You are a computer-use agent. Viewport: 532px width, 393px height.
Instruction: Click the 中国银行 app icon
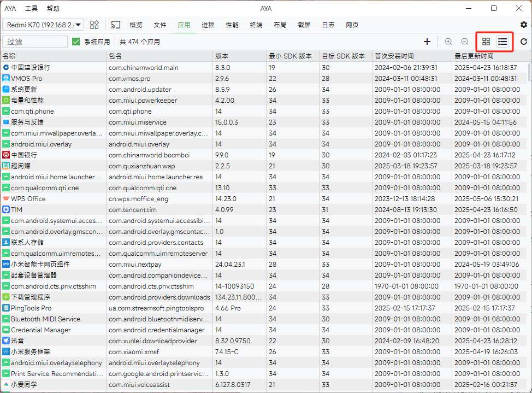coord(6,155)
